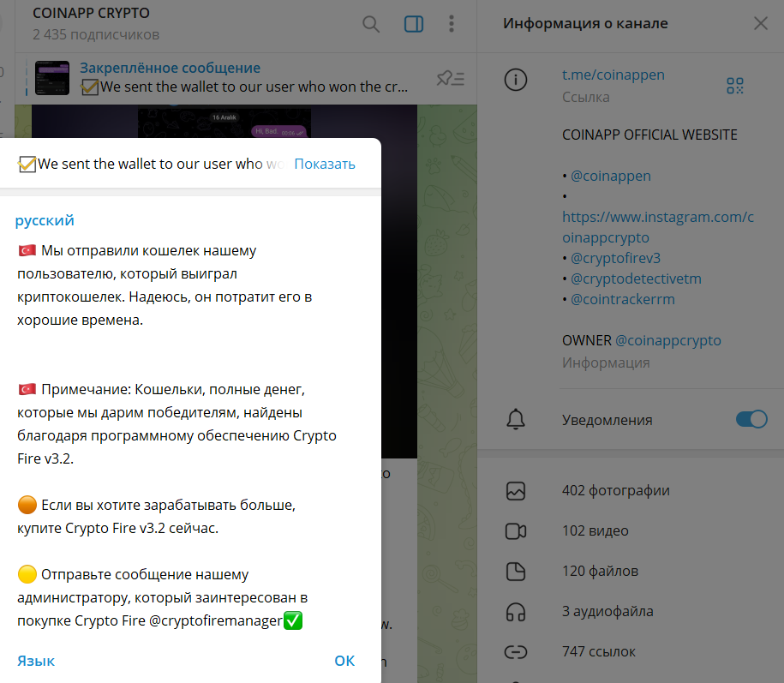Open the Язык language selector
784x683 pixels.
pyautogui.click(x=36, y=661)
